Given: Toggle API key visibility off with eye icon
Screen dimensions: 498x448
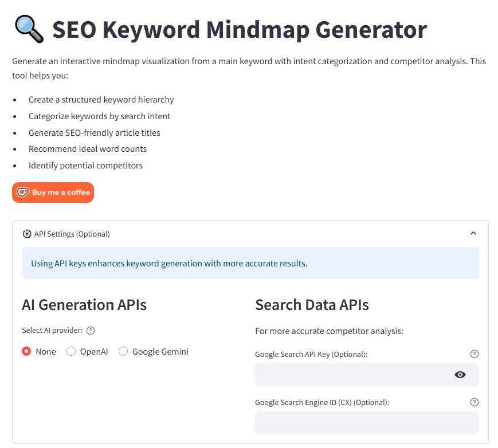Looking at the screenshot, I should 460,374.
